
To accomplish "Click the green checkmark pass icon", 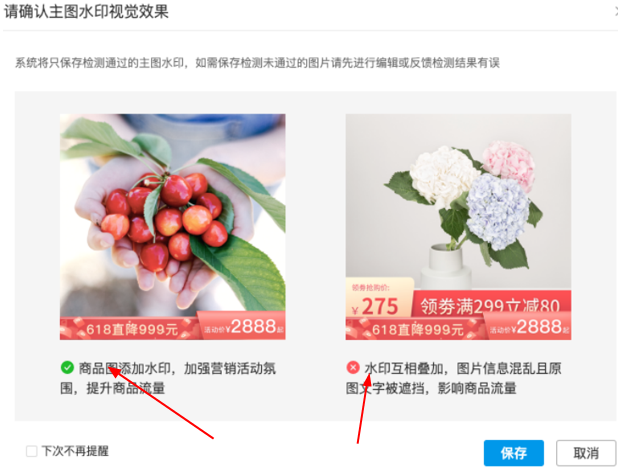I will click(x=67, y=367).
